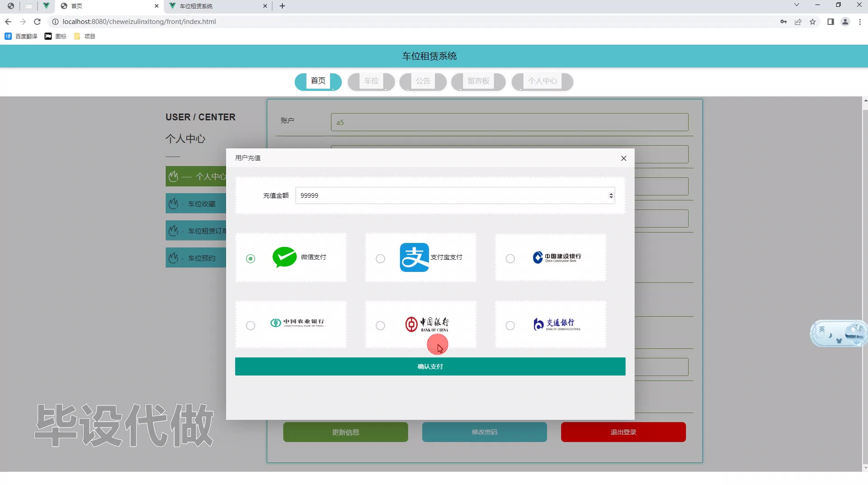Click the 修改密码 change password button
Viewport: 868px width, 485px height.
click(484, 432)
